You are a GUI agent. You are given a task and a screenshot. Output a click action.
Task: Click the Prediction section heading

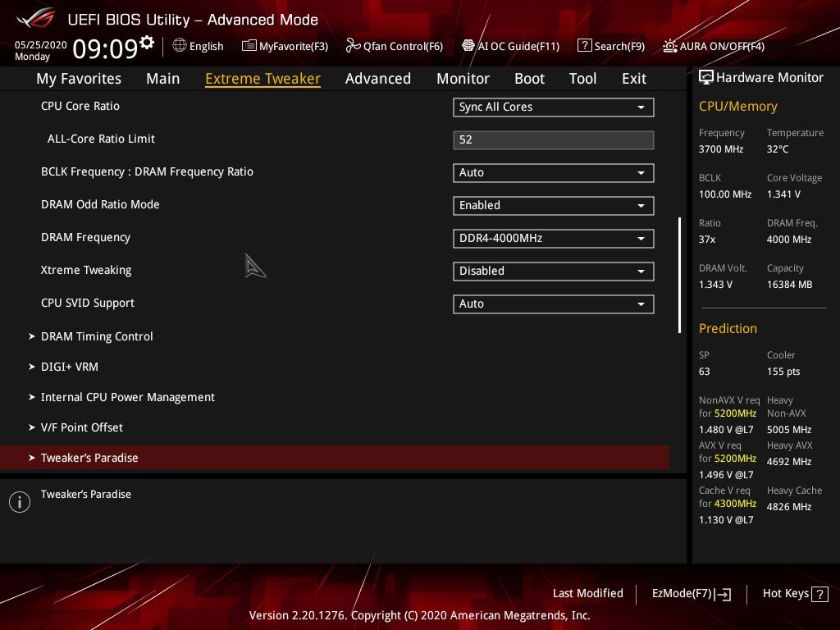(x=728, y=328)
